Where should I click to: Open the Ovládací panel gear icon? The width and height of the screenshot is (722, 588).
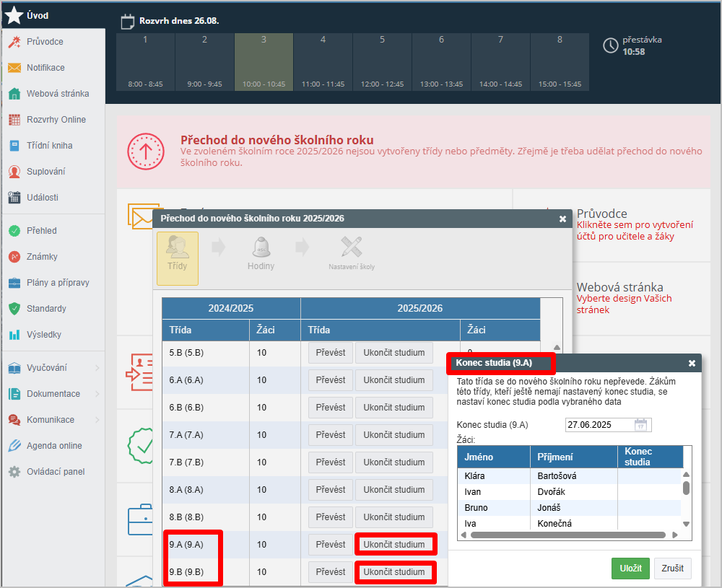click(14, 472)
